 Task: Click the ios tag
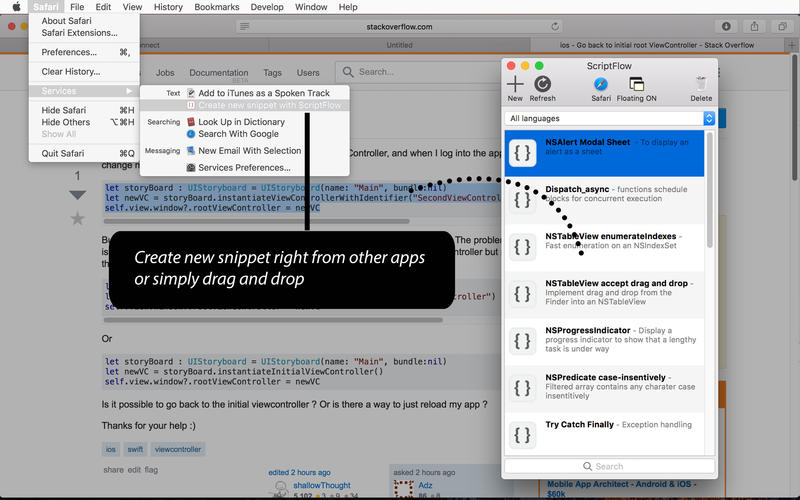[111, 449]
